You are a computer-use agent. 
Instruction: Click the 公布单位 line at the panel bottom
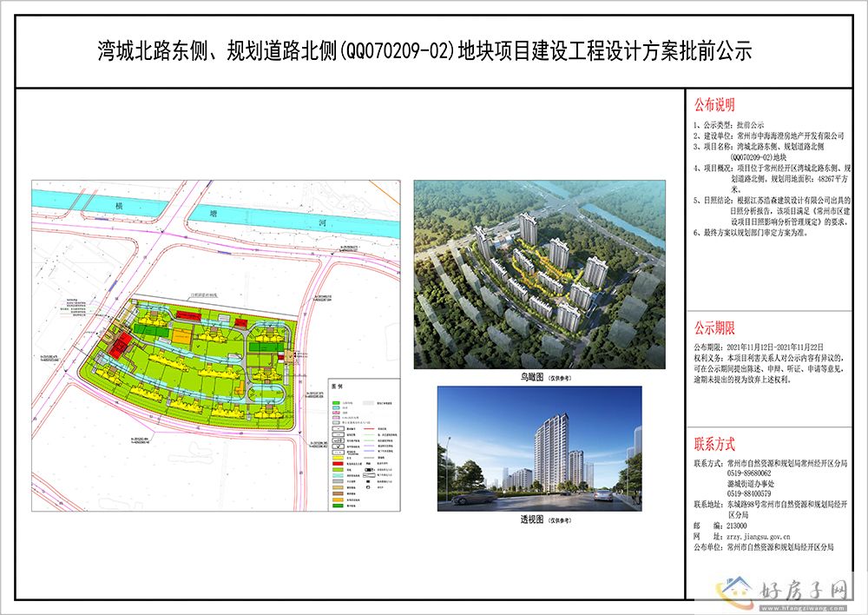763,547
